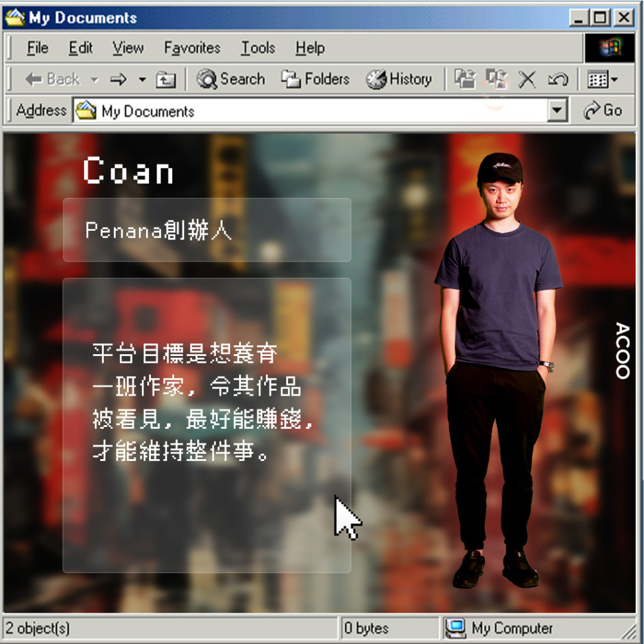Click the Back navigation arrow
644x644 pixels.
pos(52,79)
